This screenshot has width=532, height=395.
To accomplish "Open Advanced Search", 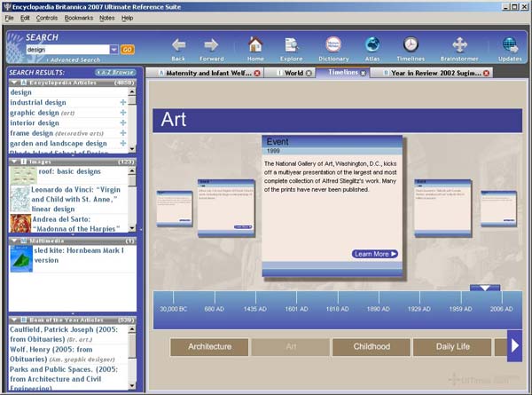I will coord(75,60).
